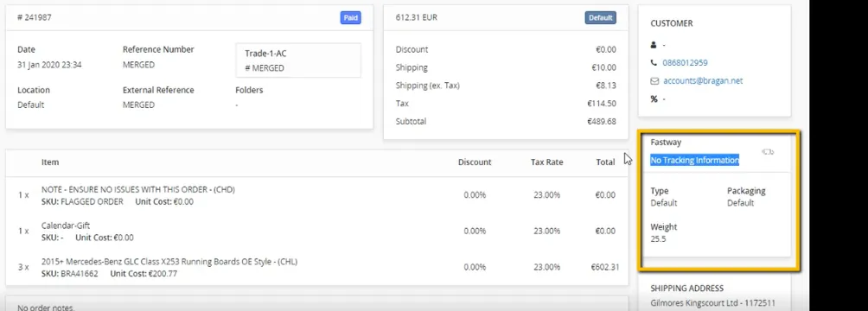Open phone number 0868012959 link
The width and height of the screenshot is (868, 311).
click(x=685, y=62)
